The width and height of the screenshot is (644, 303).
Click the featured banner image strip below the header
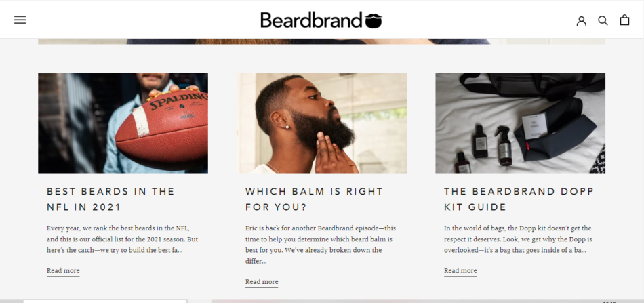point(321,41)
